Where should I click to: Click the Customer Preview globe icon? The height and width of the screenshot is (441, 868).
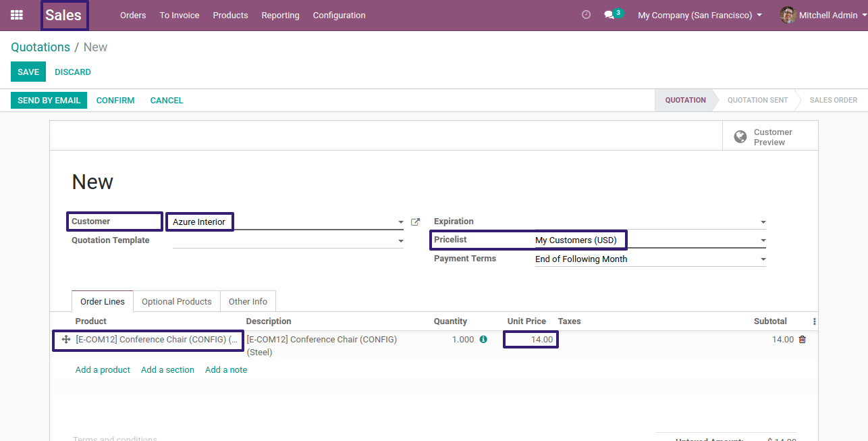coord(740,137)
